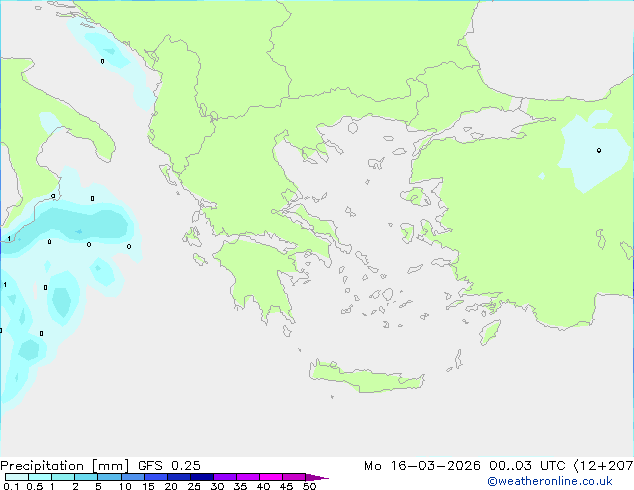Click the '(12+207' forecast offset text

point(604,466)
